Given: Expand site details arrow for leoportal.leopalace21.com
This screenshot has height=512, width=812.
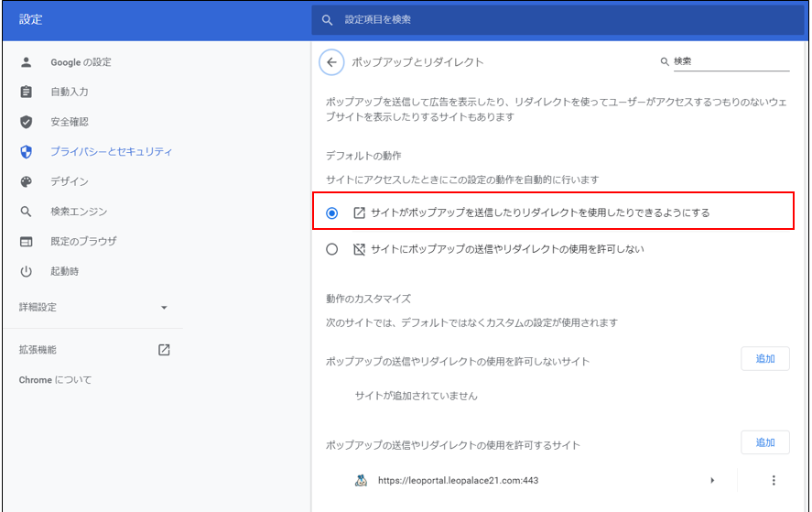Looking at the screenshot, I should pyautogui.click(x=712, y=480).
